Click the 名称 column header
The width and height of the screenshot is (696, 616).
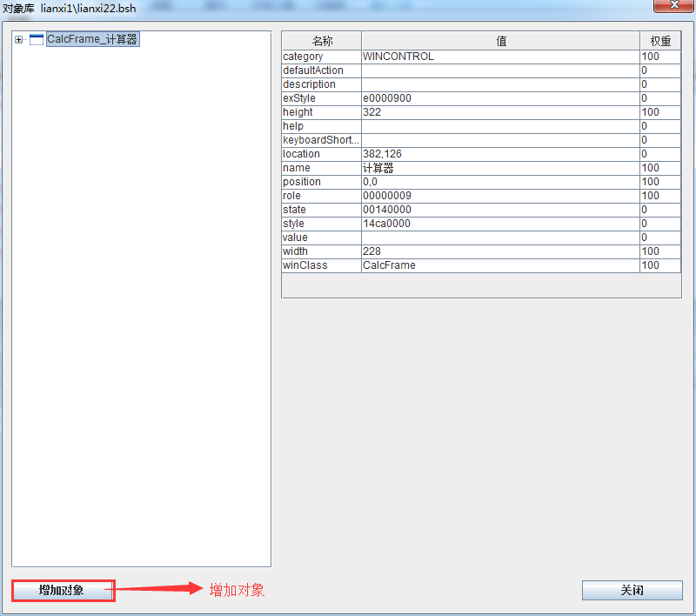coord(322,41)
